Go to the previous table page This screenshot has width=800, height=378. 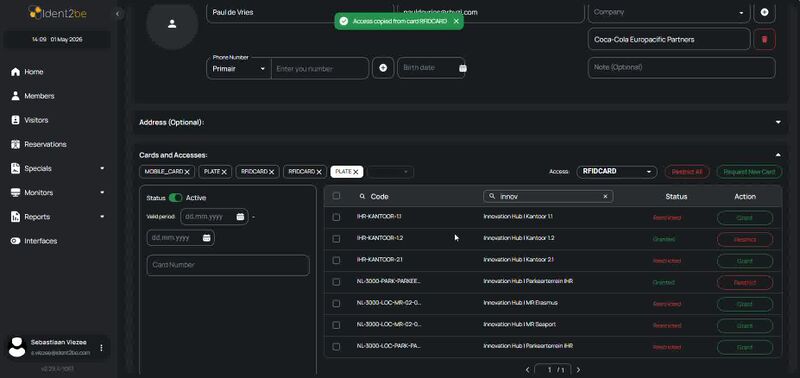coord(528,370)
